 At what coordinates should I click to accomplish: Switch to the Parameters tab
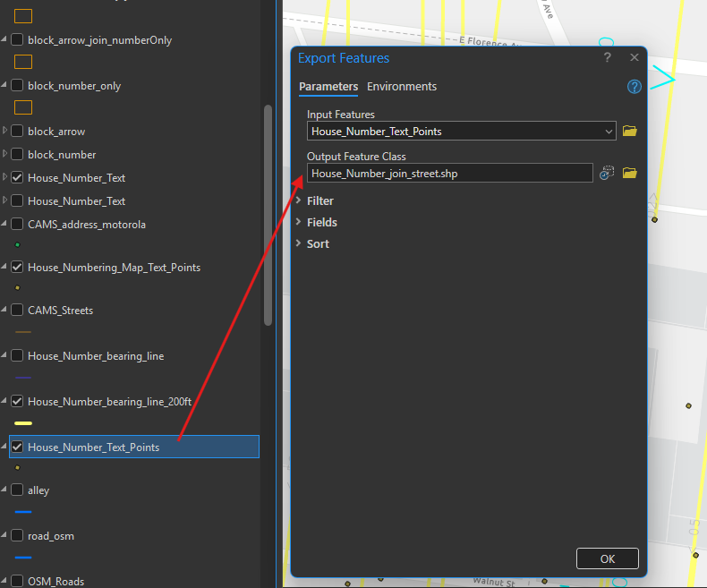(x=328, y=87)
